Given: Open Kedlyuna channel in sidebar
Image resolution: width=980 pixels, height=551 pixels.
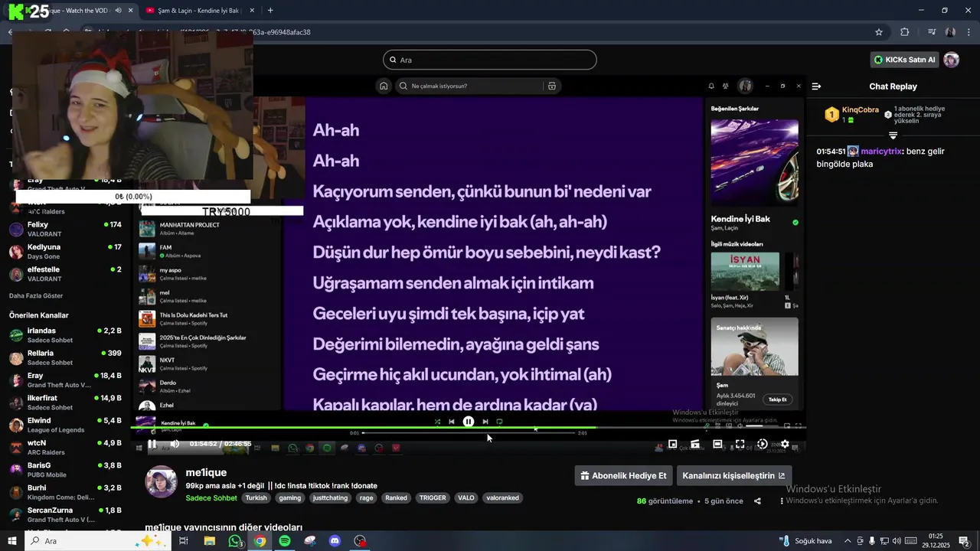Looking at the screenshot, I should click(x=65, y=252).
